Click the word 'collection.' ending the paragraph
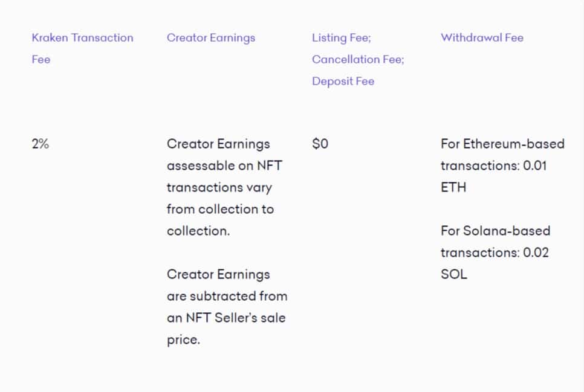 (x=198, y=231)
